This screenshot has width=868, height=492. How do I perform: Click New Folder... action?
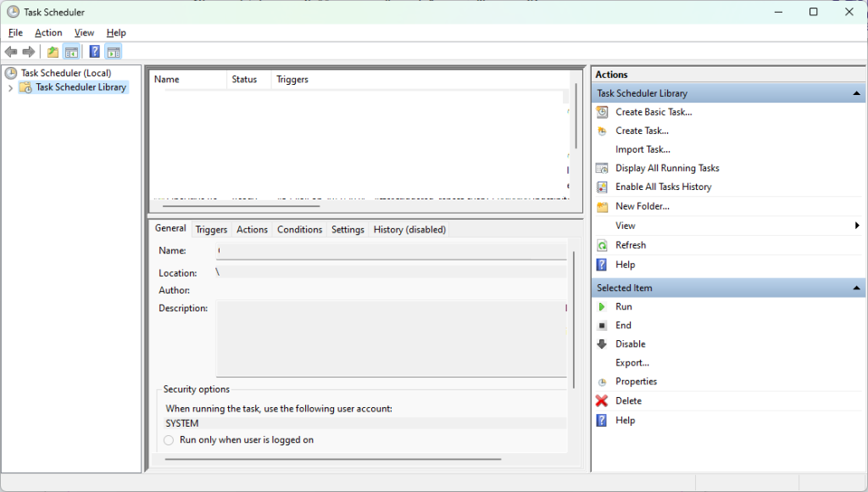(643, 207)
